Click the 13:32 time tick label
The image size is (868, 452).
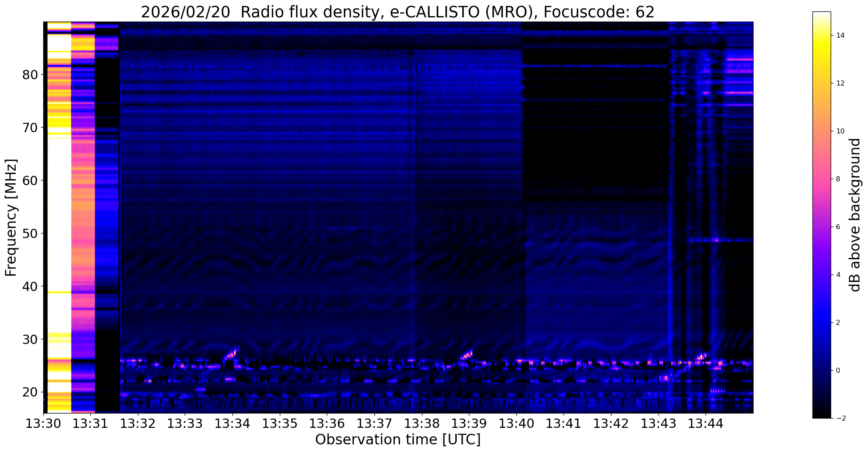(x=138, y=423)
